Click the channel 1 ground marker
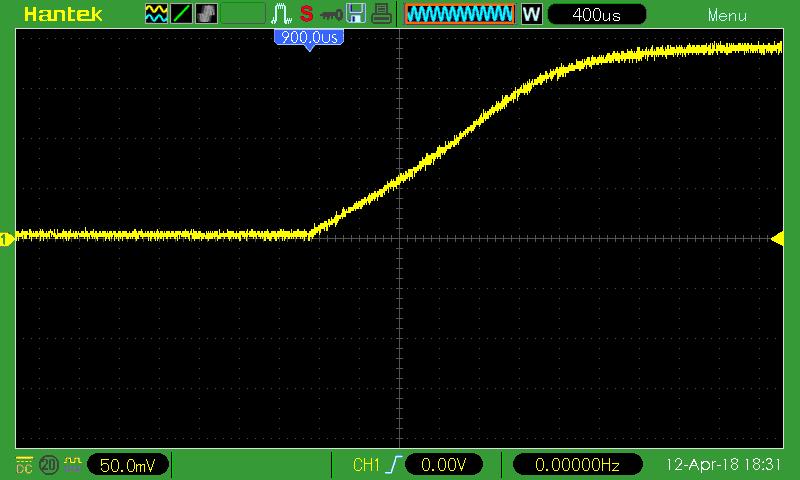800x480 pixels. point(7,239)
